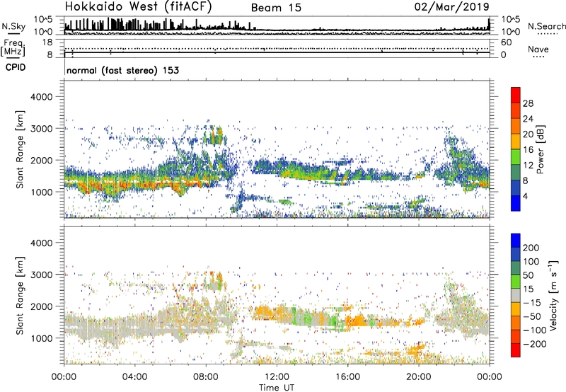This screenshot has width=566, height=392.
Task: Click the 200 label on Velocity color bar
Action: pos(531,248)
